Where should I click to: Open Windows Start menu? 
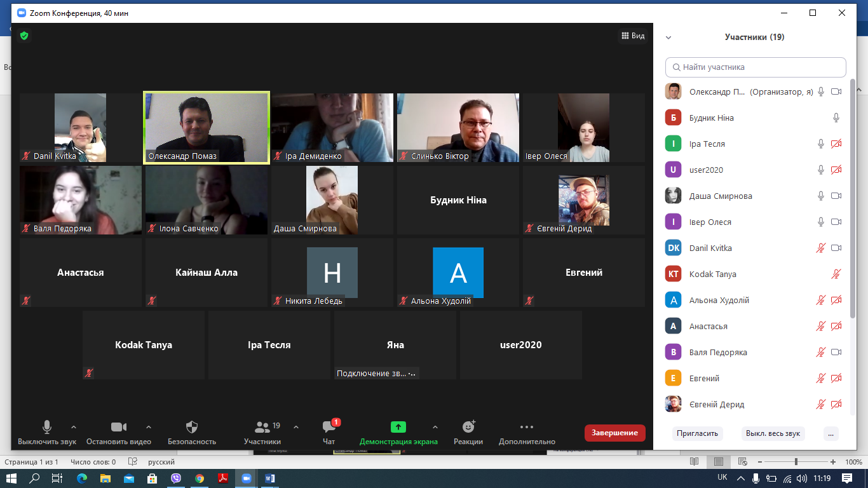[11, 478]
